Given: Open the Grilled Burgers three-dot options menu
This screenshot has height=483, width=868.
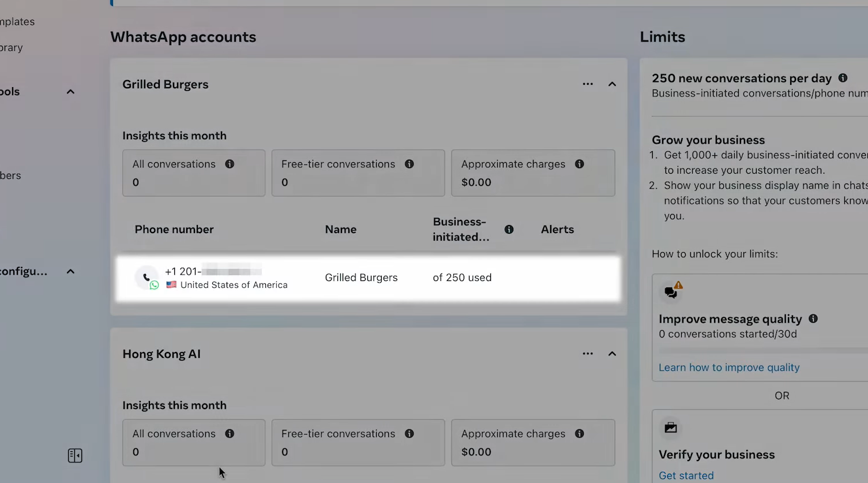Looking at the screenshot, I should pyautogui.click(x=588, y=84).
